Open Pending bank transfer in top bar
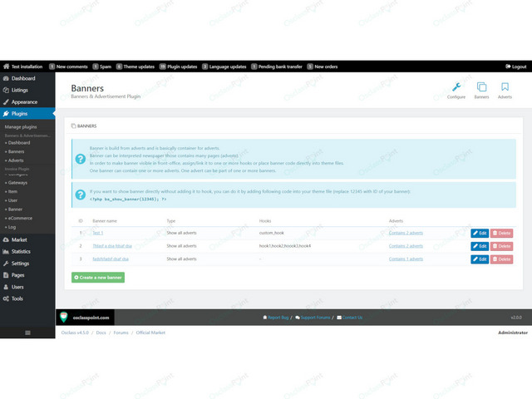 coord(277,66)
